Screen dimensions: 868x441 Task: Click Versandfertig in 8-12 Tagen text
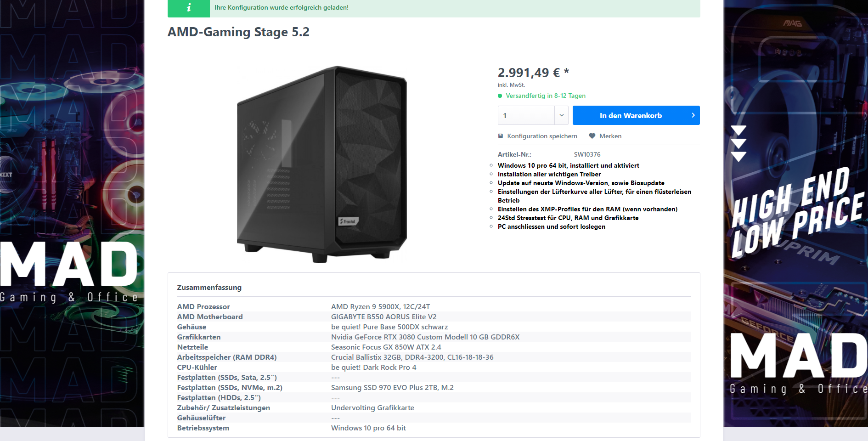(546, 96)
